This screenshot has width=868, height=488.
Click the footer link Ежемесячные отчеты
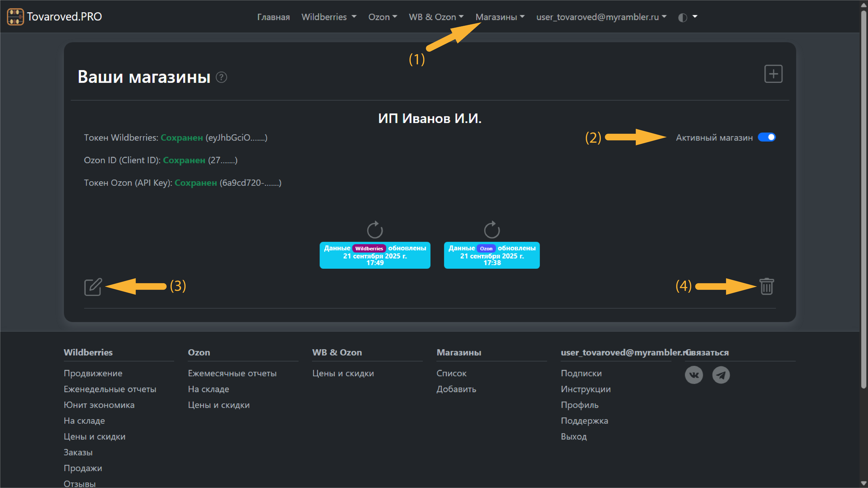[232, 373]
